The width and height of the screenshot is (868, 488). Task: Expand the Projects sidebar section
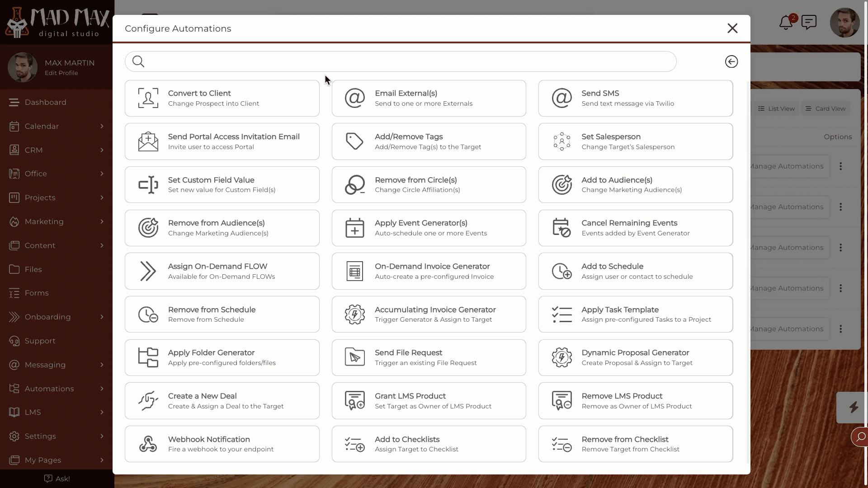tap(101, 197)
